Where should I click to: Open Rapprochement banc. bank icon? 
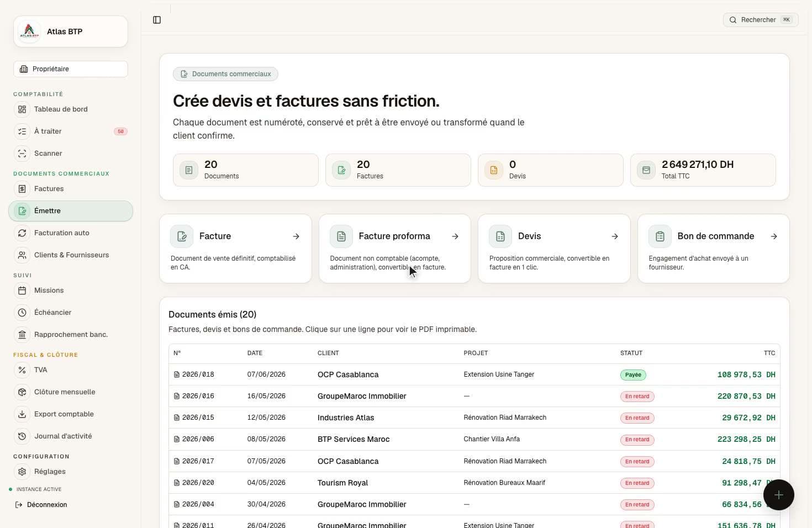pyautogui.click(x=22, y=335)
